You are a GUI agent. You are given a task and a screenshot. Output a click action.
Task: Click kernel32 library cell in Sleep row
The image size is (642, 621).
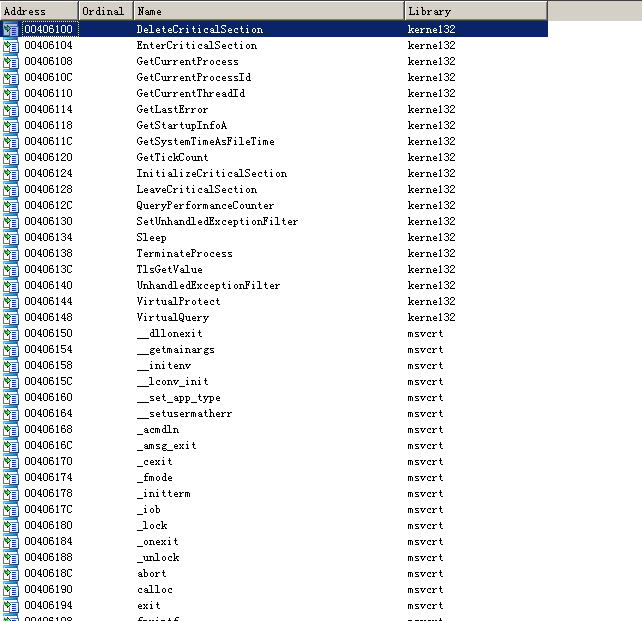[x=432, y=237]
